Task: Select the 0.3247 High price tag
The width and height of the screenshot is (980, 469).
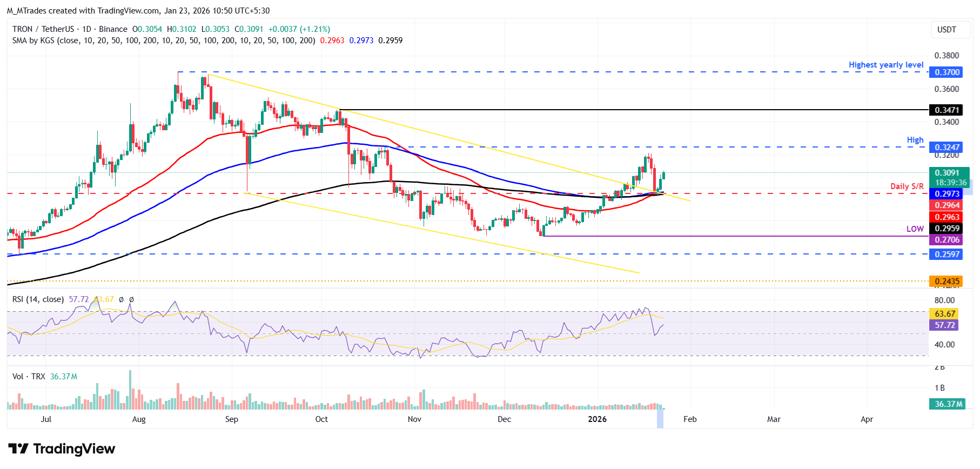Action: [x=945, y=147]
